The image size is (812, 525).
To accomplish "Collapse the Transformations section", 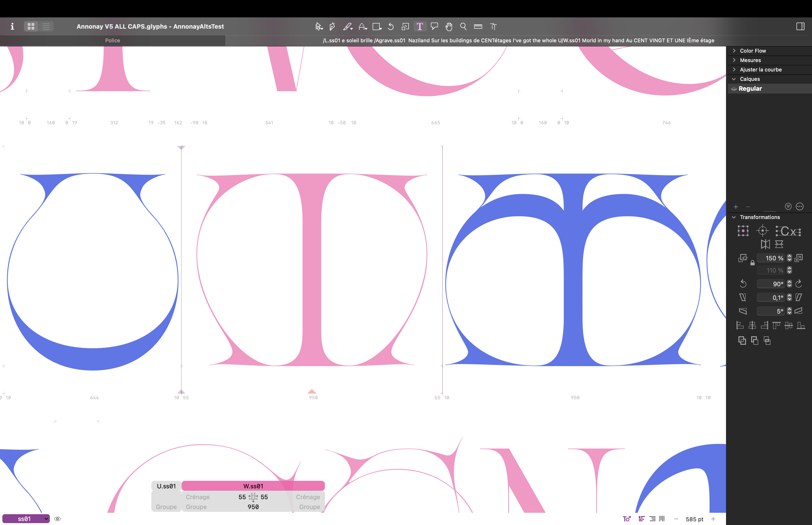I will click(x=734, y=217).
